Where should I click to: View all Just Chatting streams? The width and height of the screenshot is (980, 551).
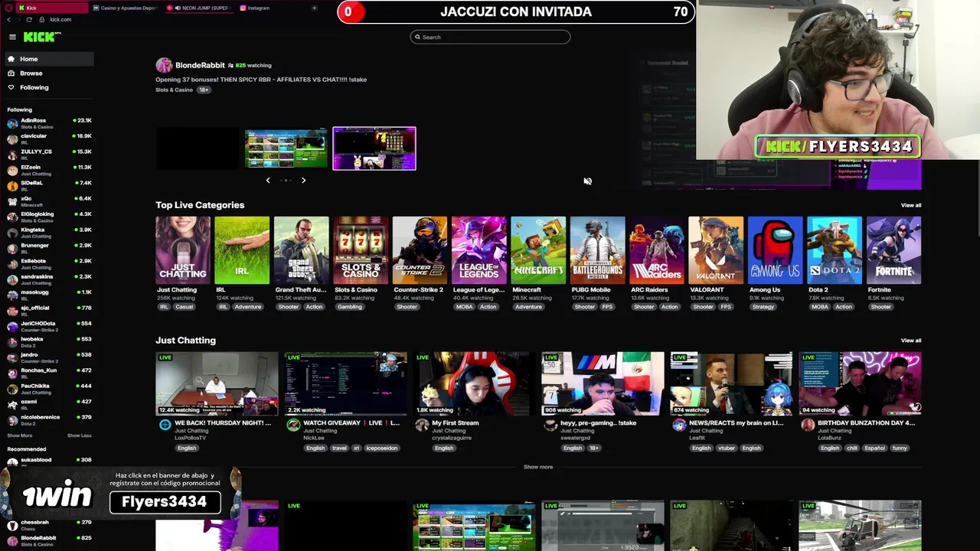(x=911, y=341)
